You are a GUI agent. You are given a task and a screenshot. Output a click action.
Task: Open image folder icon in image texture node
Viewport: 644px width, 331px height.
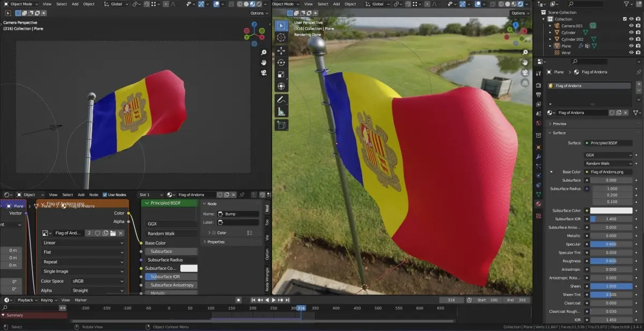[113, 233]
